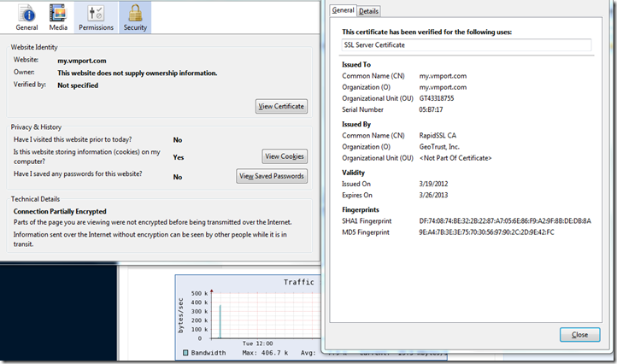Select the MD5 fingerprint value
The width and height of the screenshot is (617, 364).
pos(486,232)
